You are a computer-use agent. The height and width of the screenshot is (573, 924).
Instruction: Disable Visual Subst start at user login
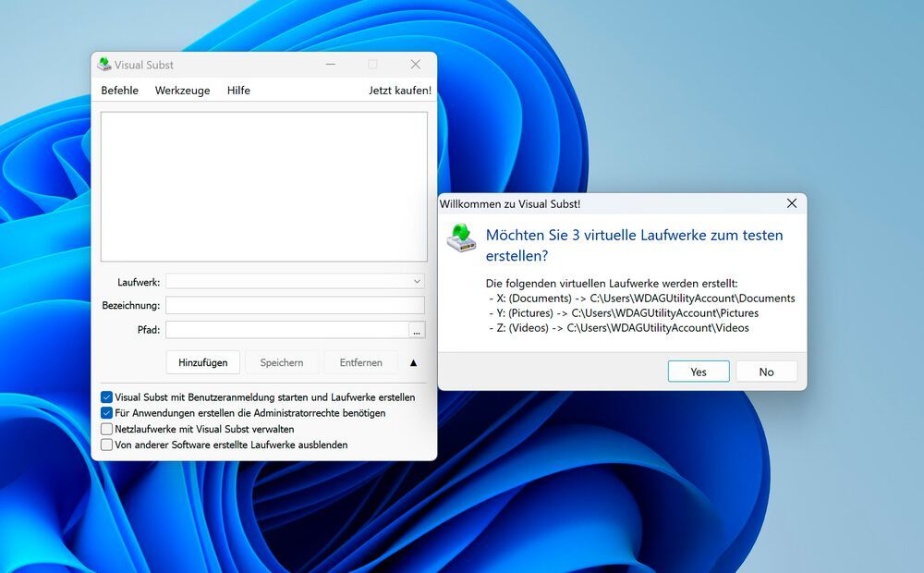[x=106, y=396]
